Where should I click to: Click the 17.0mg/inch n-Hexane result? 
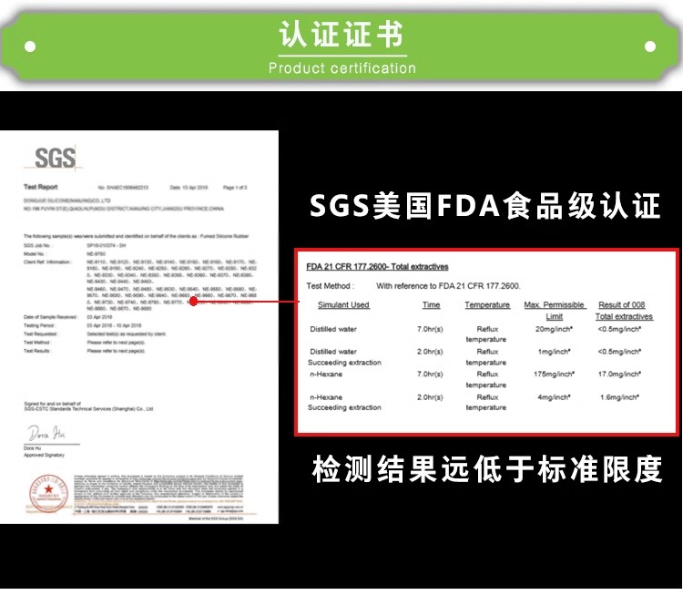tap(618, 374)
